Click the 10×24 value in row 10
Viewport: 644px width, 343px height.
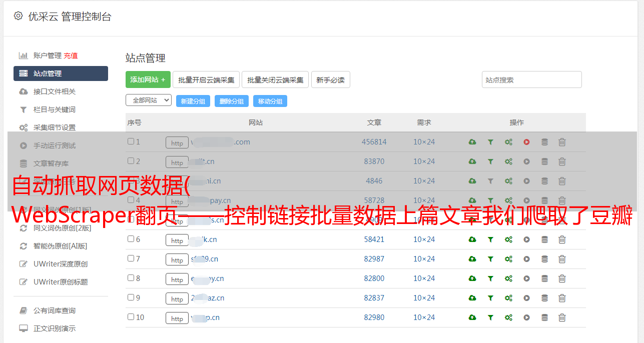pyautogui.click(x=424, y=317)
